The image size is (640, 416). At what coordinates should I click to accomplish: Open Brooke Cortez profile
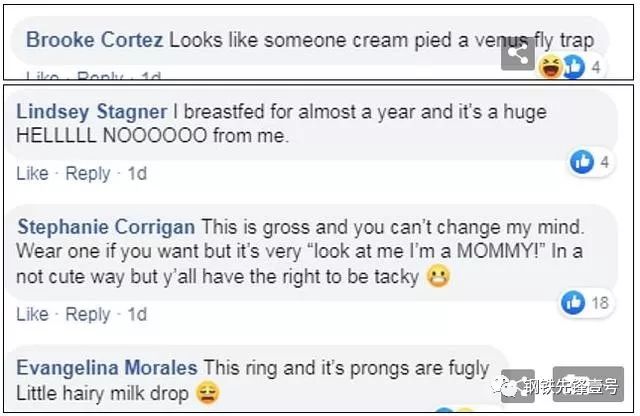[94, 40]
